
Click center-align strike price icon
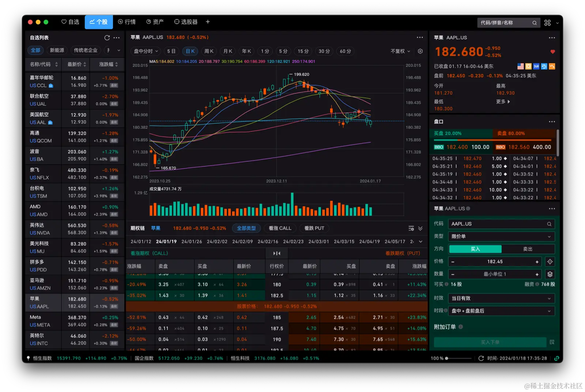[x=277, y=253]
